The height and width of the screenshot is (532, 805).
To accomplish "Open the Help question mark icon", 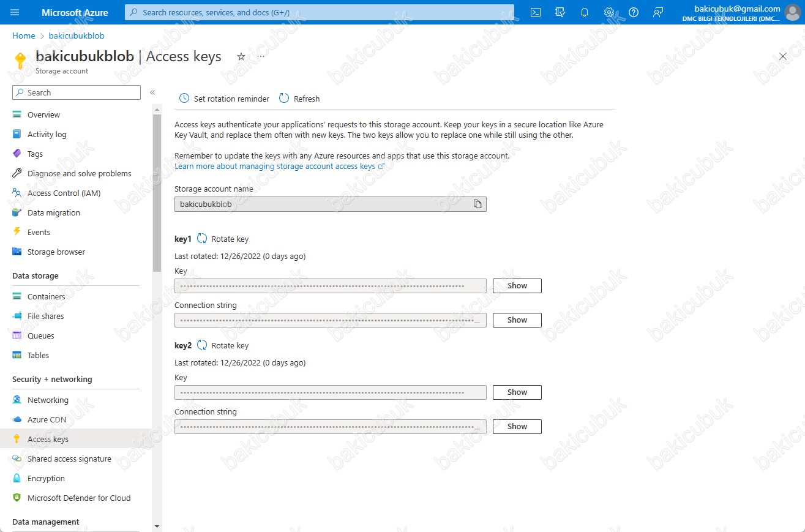I will click(634, 12).
